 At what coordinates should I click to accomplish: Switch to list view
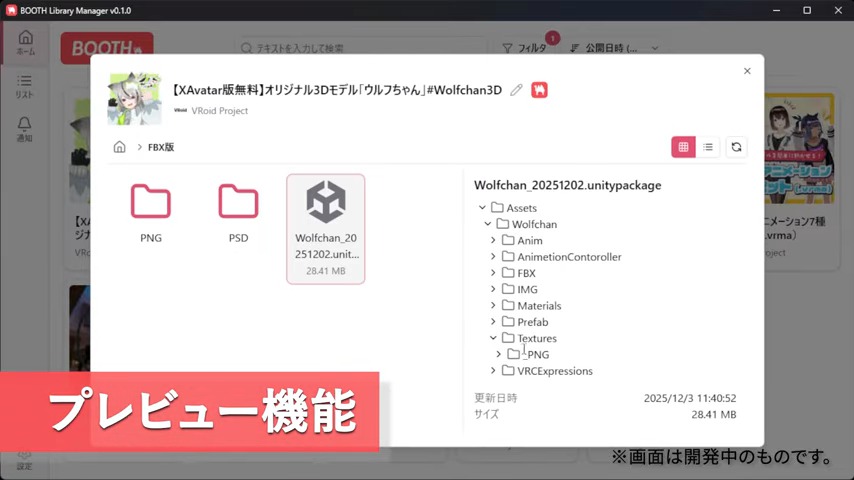click(708, 147)
